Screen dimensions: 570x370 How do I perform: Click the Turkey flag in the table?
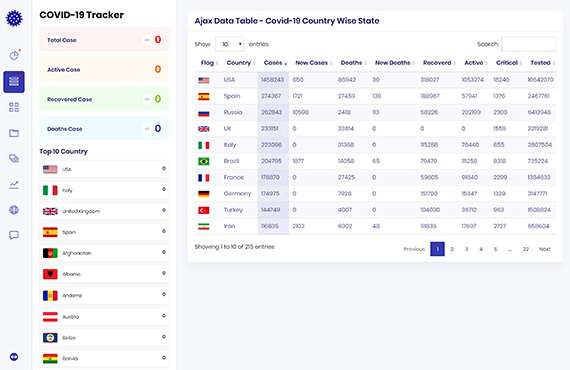pyautogui.click(x=204, y=210)
